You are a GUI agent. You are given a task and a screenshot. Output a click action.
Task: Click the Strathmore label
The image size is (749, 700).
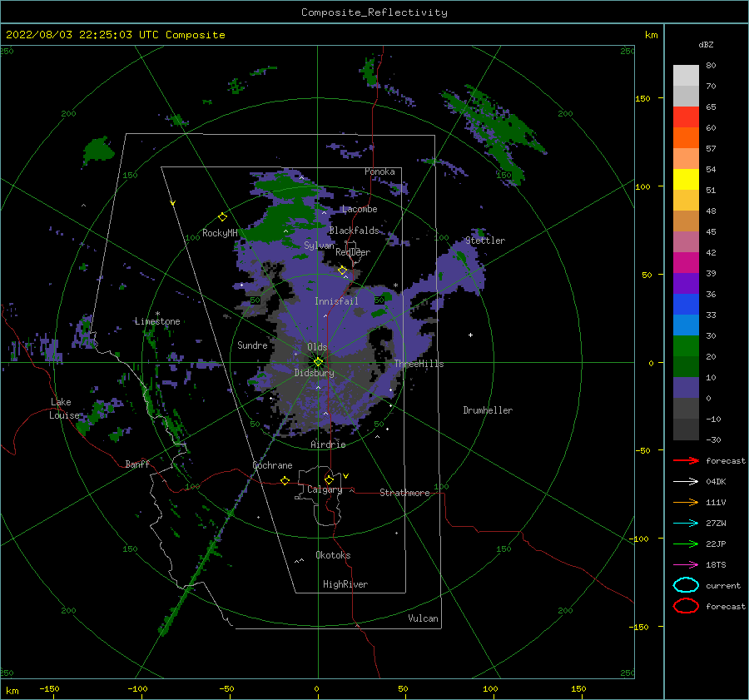(404, 493)
